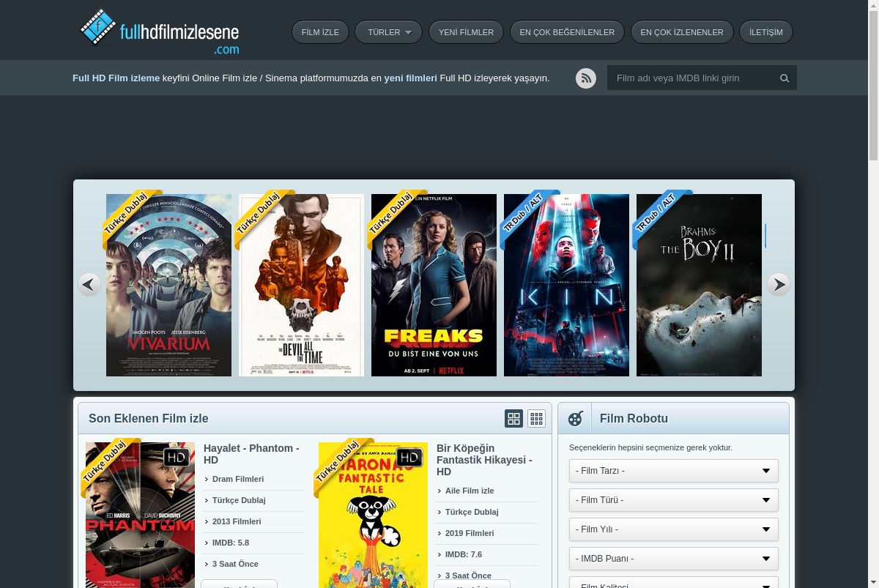Screen dimensions: 879x588
Task: Open EN ÇOK BEĞENİLENLER page
Action: (x=567, y=32)
